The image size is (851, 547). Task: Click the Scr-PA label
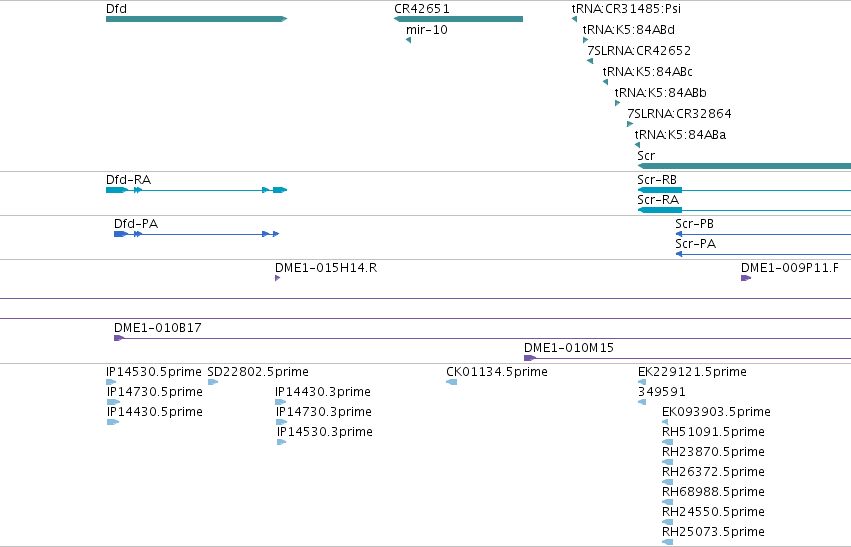point(695,244)
